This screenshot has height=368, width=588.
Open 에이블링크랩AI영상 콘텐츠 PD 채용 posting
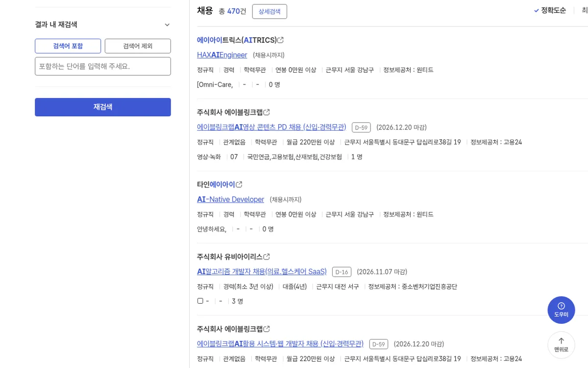[271, 127]
